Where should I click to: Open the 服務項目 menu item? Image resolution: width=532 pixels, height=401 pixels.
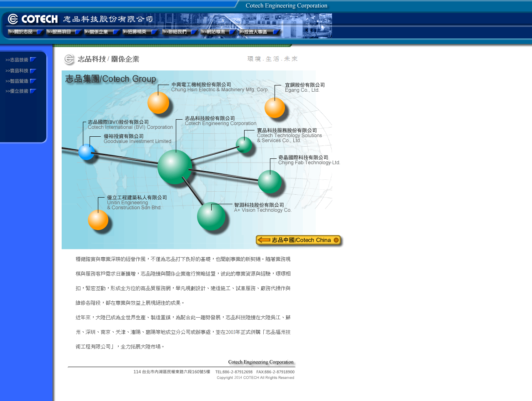pos(64,32)
